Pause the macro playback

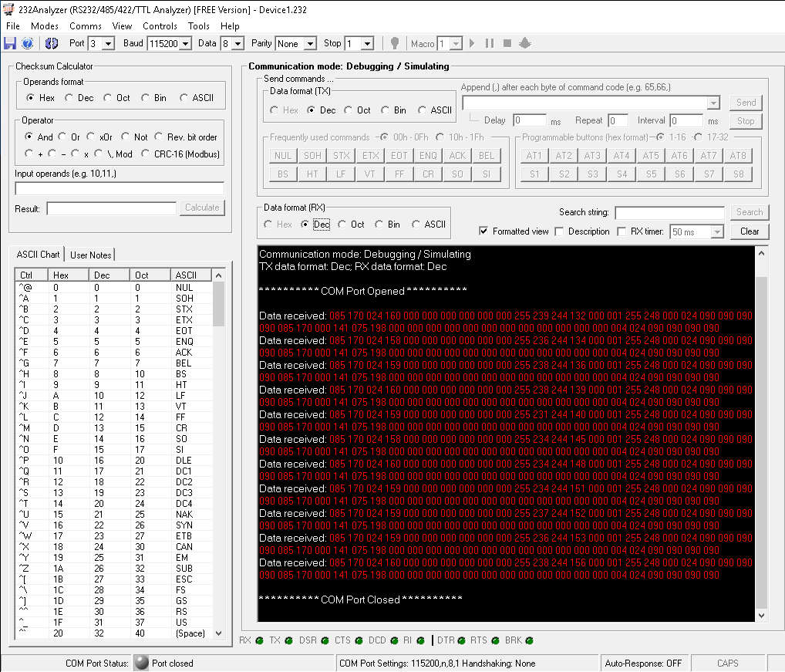coord(490,43)
